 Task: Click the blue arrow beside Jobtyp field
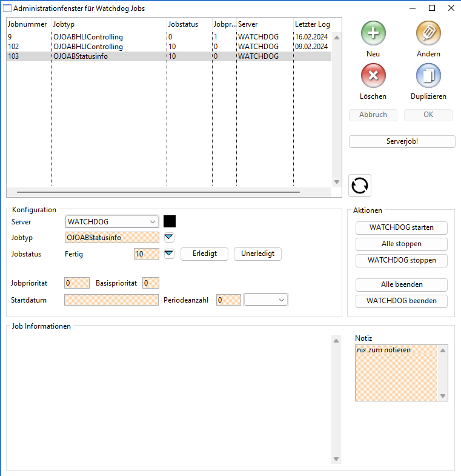169,237
